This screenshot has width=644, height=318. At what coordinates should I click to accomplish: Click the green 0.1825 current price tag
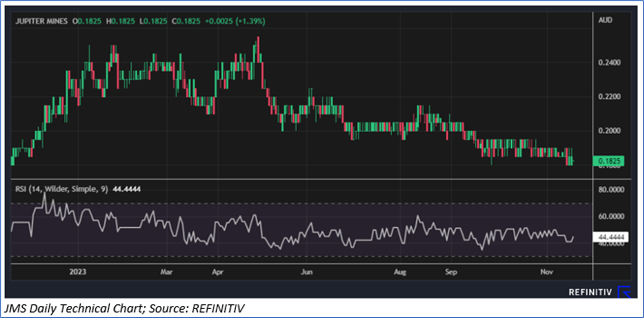(608, 162)
